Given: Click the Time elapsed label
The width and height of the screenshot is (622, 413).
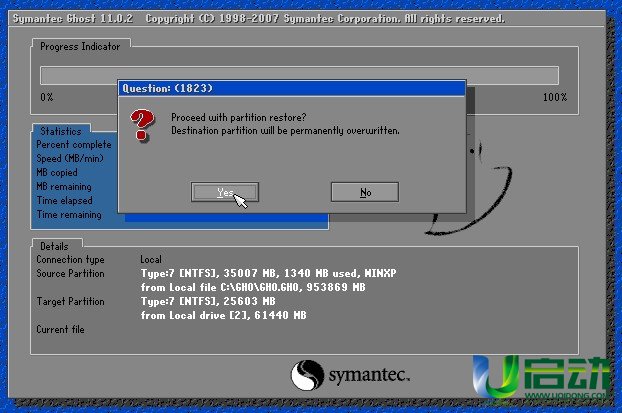Looking at the screenshot, I should [64, 200].
